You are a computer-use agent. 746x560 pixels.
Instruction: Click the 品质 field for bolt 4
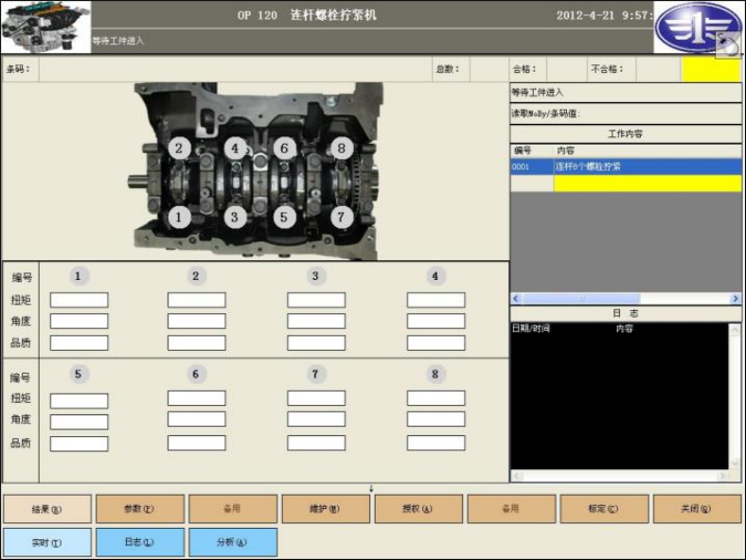435,342
